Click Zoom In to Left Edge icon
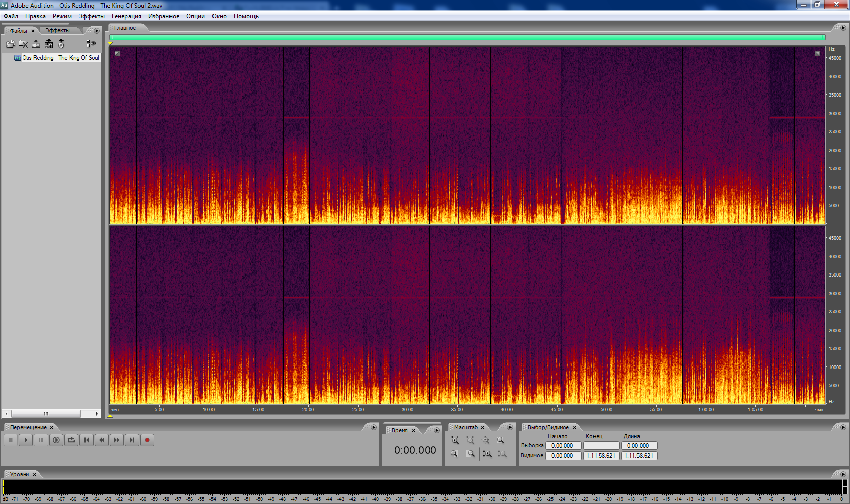This screenshot has width=850, height=504. point(455,454)
